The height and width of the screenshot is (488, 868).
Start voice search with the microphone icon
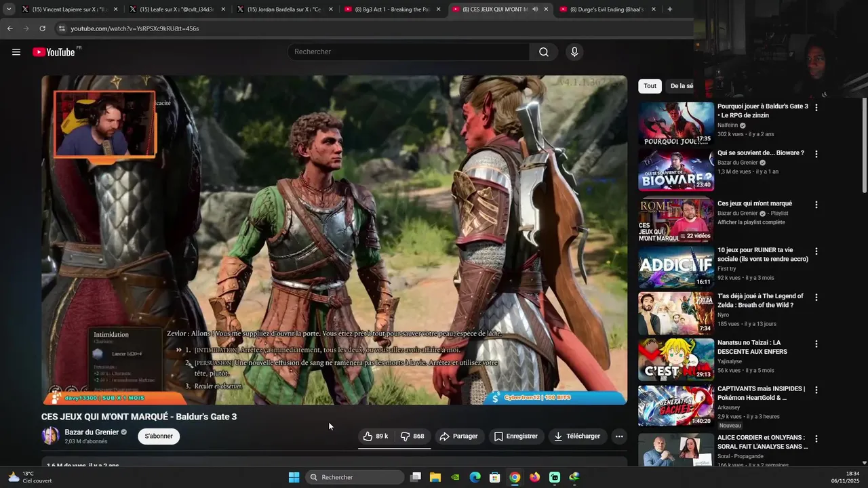574,52
